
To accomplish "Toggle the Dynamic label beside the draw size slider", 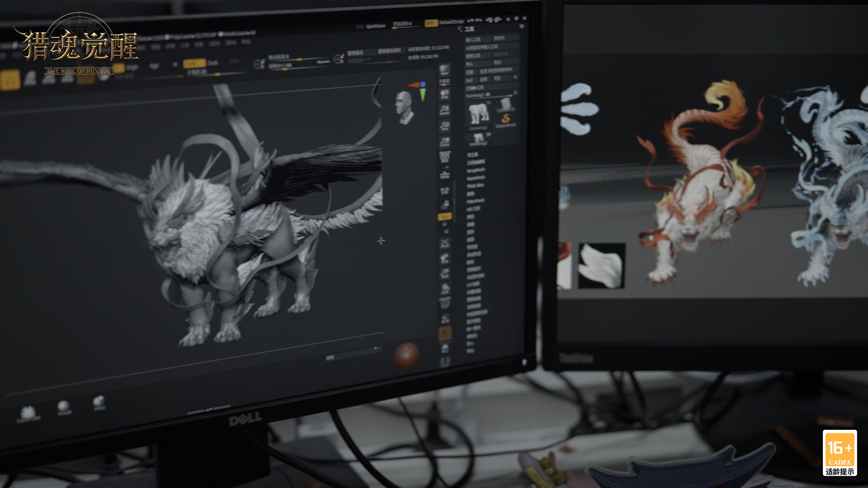I will (323, 62).
